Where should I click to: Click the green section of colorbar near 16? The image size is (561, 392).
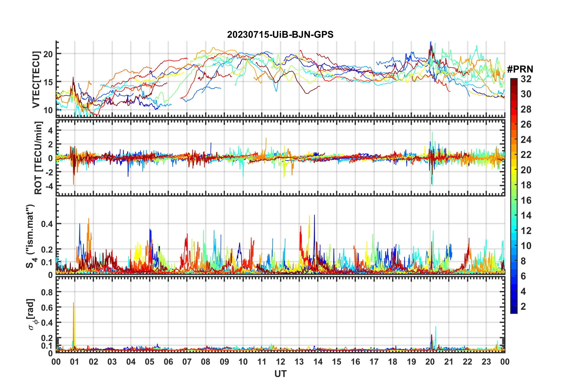click(514, 200)
